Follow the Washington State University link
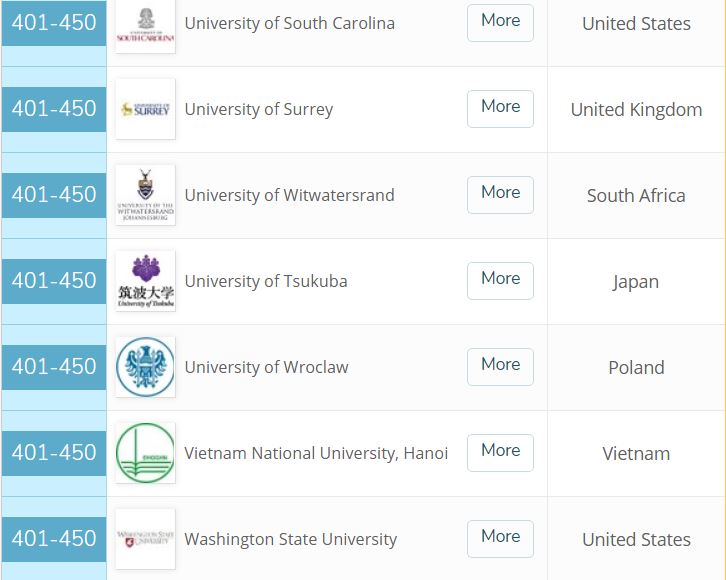Screen dimensions: 726x580 click(290, 540)
